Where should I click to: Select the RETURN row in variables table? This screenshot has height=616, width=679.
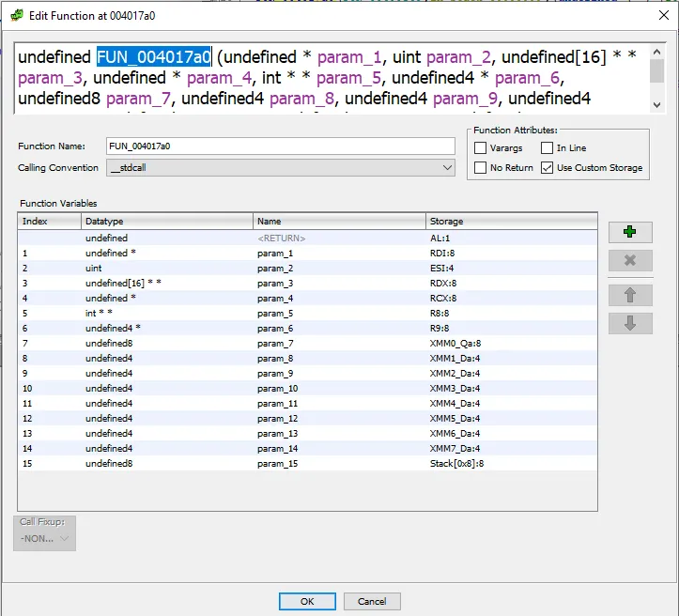281,239
